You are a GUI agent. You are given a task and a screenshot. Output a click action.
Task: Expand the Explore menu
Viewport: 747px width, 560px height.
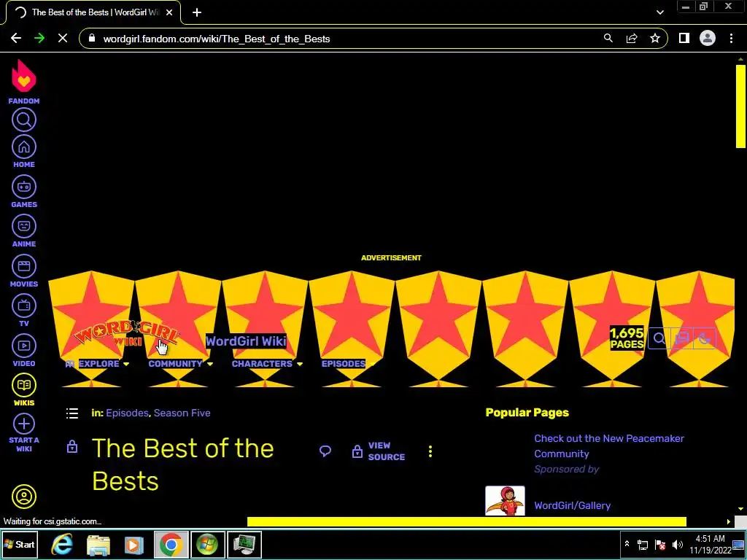[98, 364]
